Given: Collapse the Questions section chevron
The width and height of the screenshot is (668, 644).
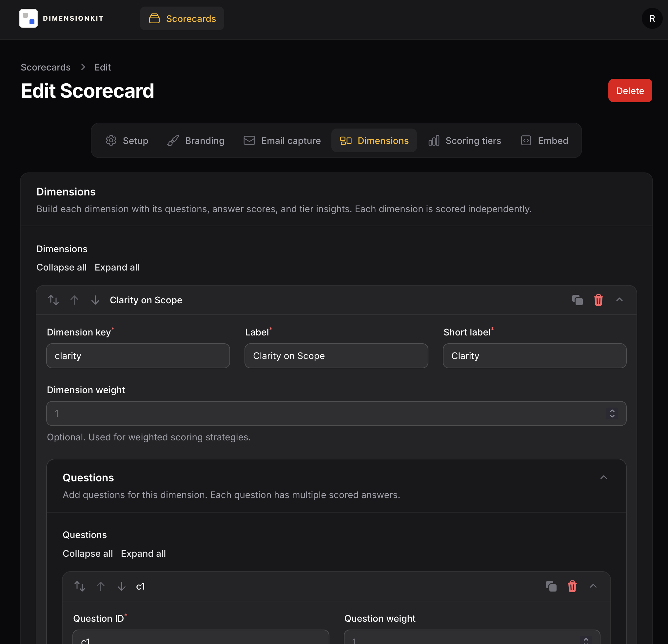Looking at the screenshot, I should (603, 477).
